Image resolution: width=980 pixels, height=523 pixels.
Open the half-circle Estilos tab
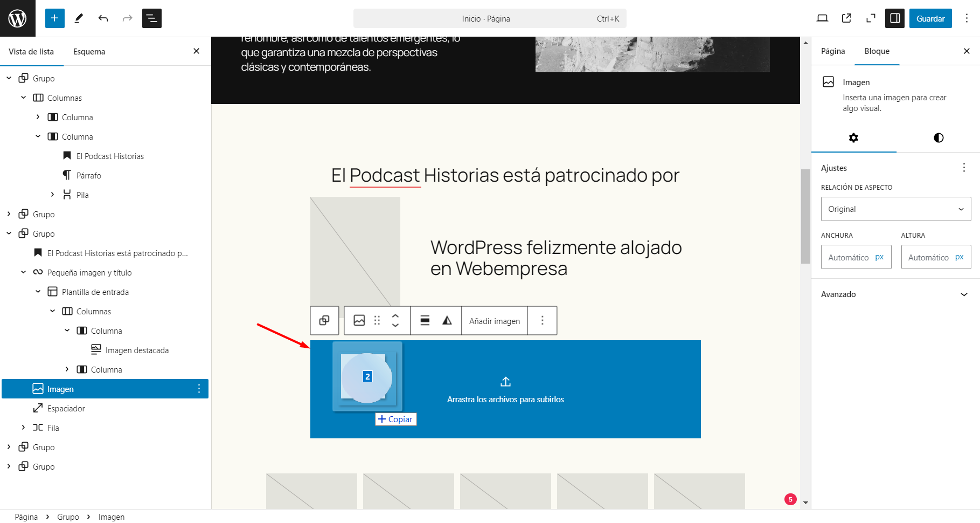(939, 138)
